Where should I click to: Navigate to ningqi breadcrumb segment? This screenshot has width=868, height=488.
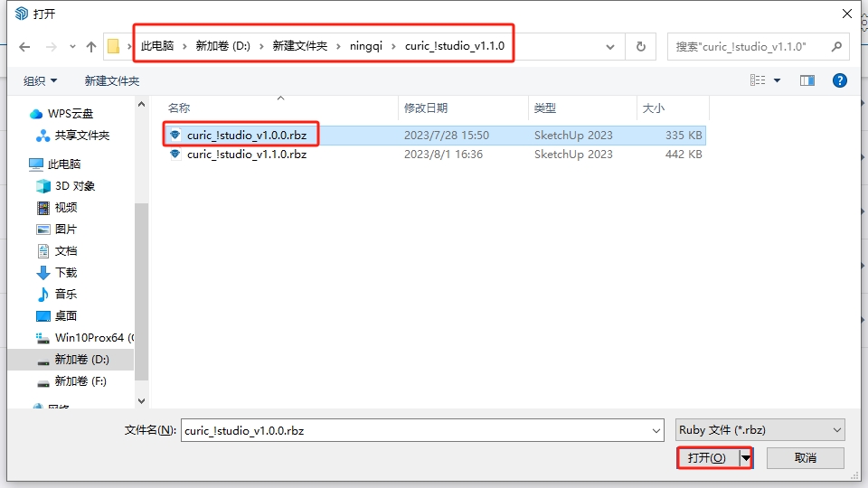[366, 46]
